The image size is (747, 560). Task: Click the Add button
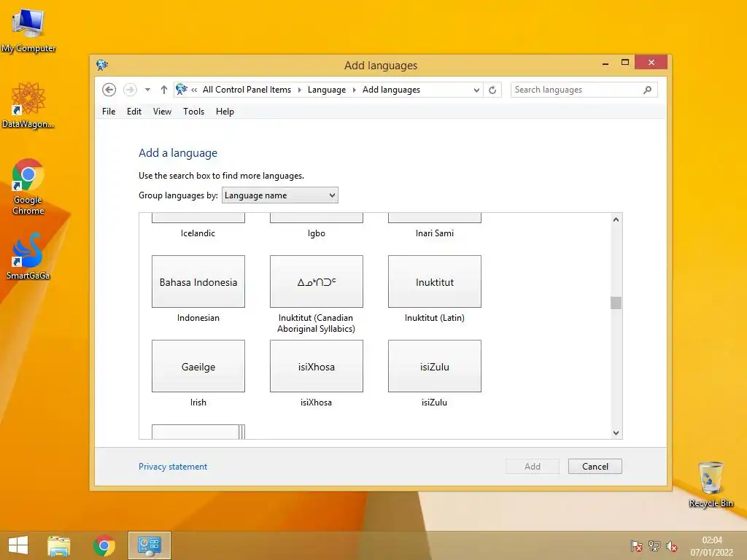pos(532,467)
